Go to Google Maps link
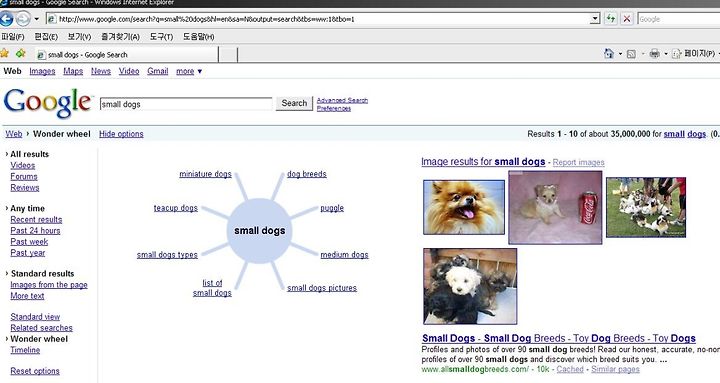 click(x=73, y=71)
